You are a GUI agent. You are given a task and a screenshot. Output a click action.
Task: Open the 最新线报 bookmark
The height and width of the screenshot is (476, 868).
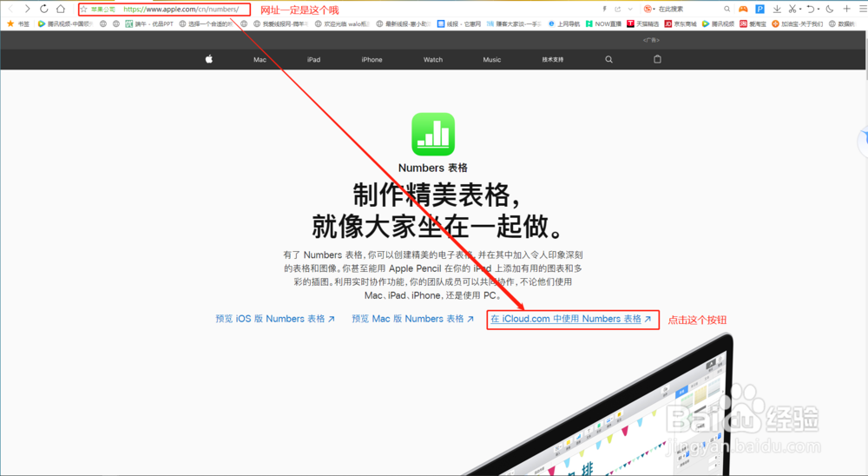coord(403,23)
